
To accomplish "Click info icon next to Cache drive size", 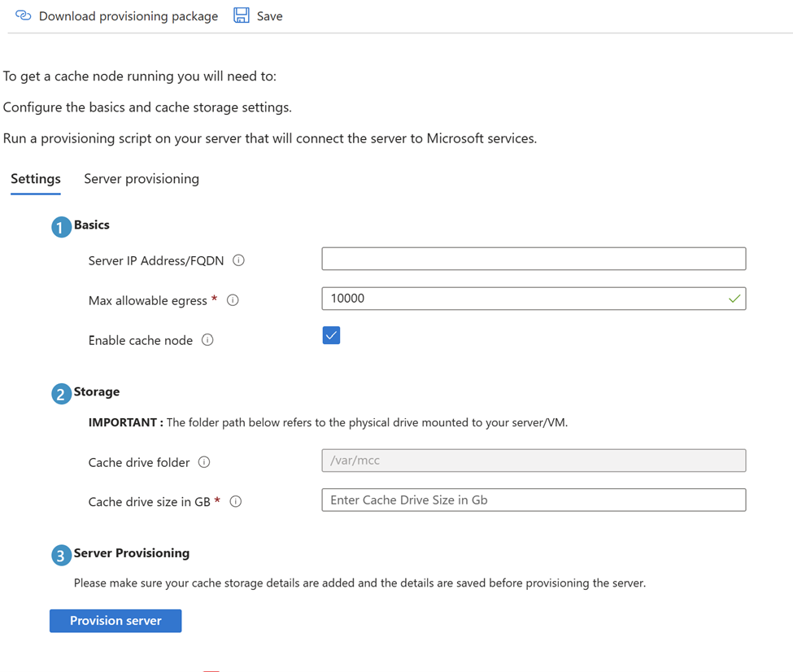I will pos(236,502).
